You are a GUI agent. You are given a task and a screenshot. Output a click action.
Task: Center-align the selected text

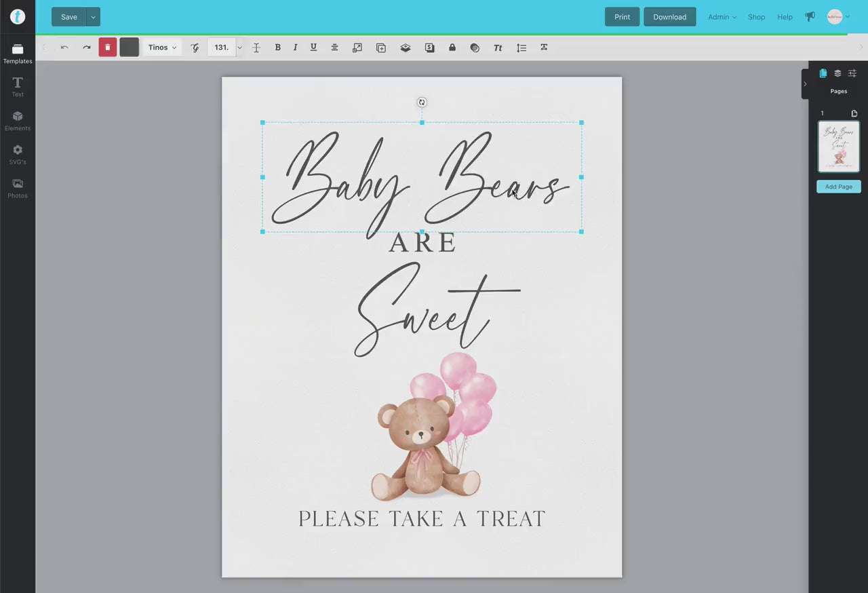coord(334,47)
